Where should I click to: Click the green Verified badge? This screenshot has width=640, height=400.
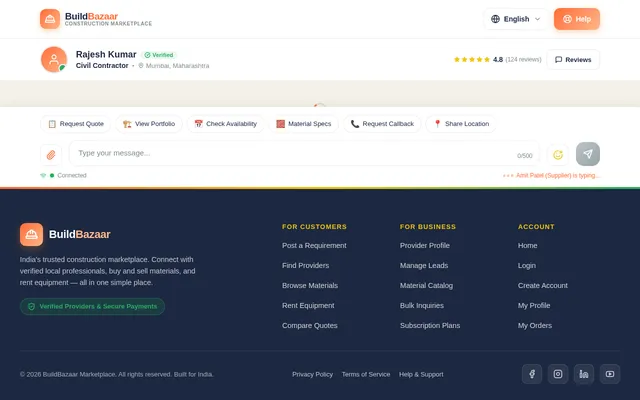point(159,55)
